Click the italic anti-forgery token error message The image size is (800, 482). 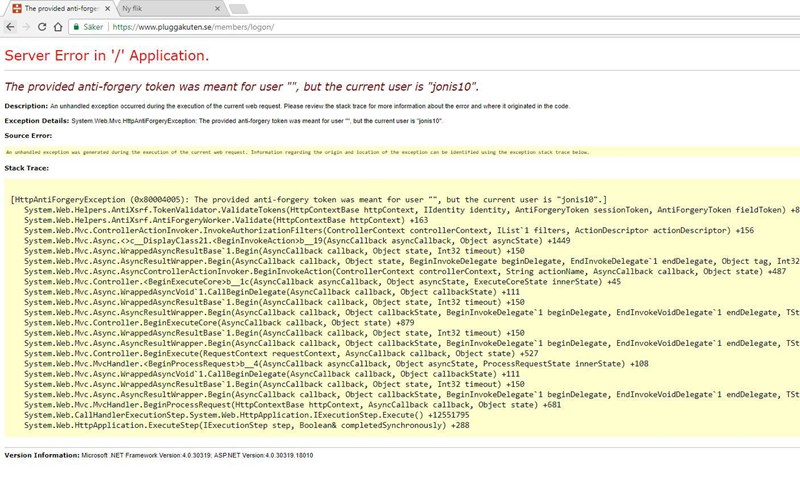(242, 86)
